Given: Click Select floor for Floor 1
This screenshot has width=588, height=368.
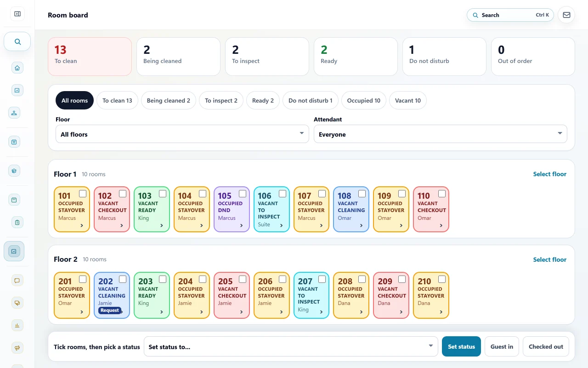Looking at the screenshot, I should click(550, 174).
